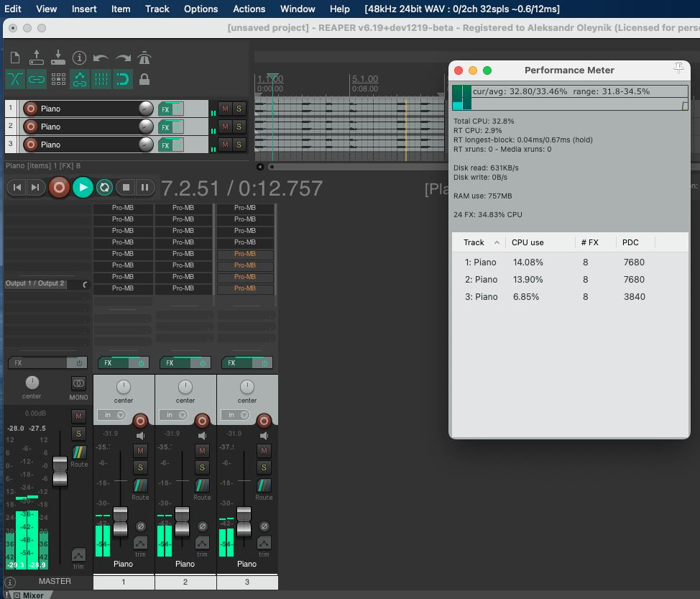This screenshot has width=700, height=599.
Task: Click the master volume fader
Action: click(x=60, y=472)
